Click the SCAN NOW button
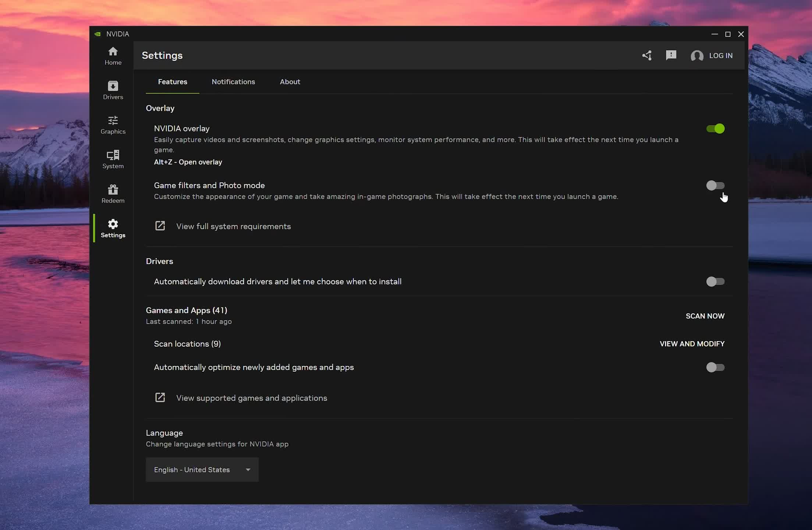 705,316
